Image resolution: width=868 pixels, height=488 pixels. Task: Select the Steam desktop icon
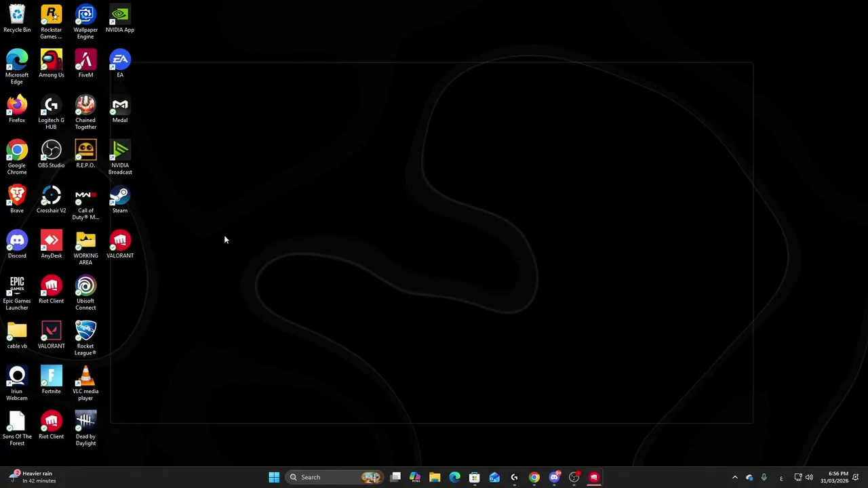[120, 199]
